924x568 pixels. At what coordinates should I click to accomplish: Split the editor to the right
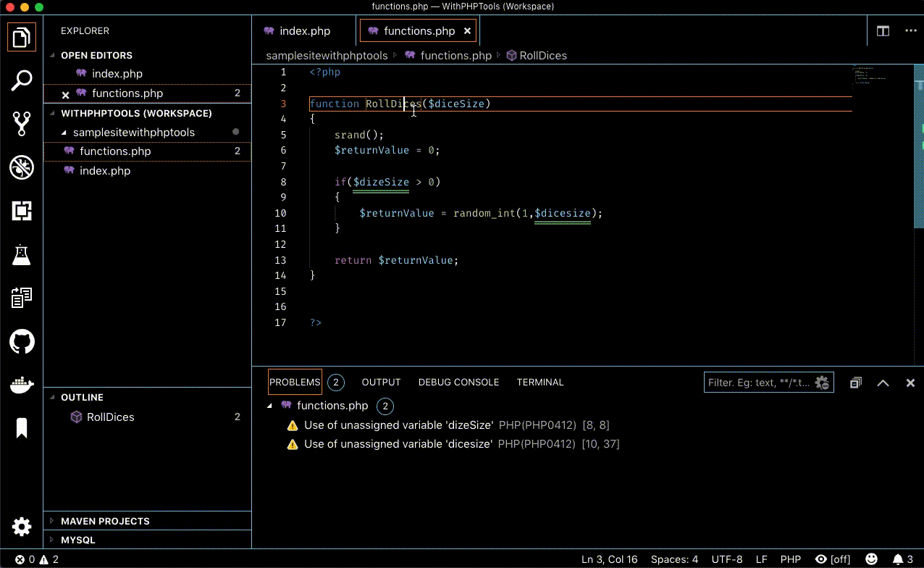pos(883,31)
